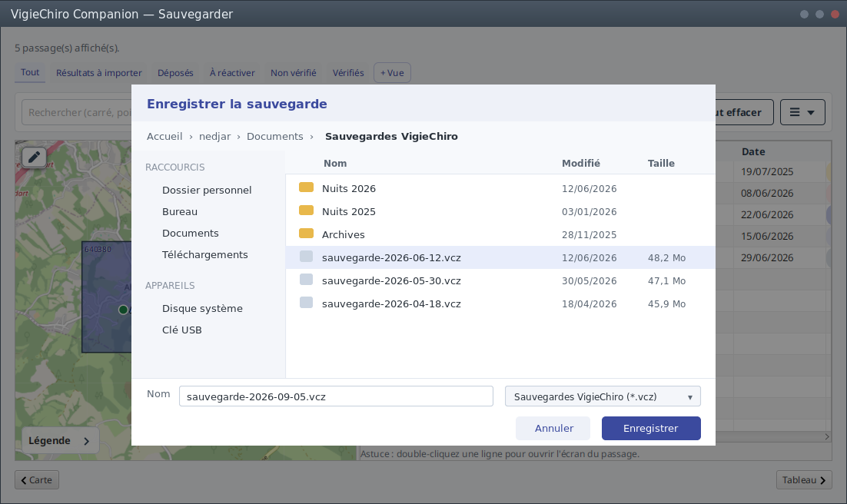Open the hamburger menu dropdown in the toolbar
Image resolution: width=847 pixels, height=504 pixels.
(802, 112)
